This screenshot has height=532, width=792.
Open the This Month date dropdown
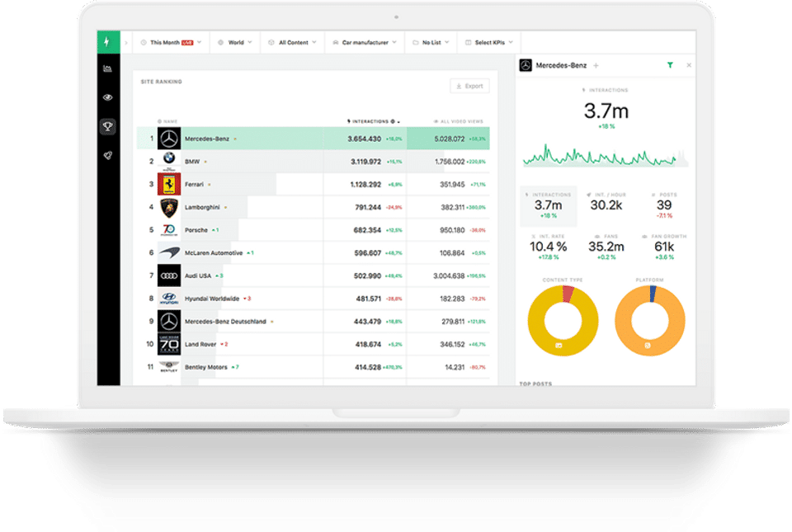point(172,42)
